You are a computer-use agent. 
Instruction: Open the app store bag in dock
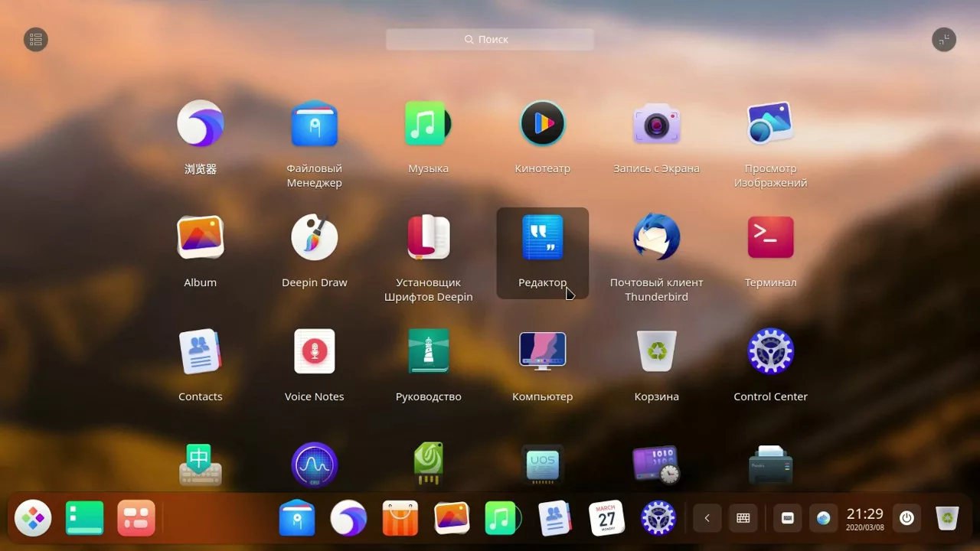pos(400,518)
